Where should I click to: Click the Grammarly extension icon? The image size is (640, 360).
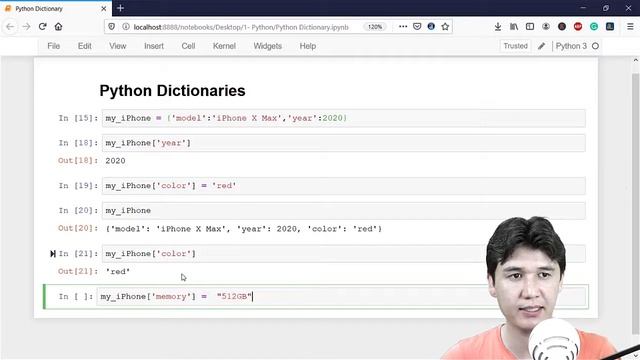coord(594,27)
